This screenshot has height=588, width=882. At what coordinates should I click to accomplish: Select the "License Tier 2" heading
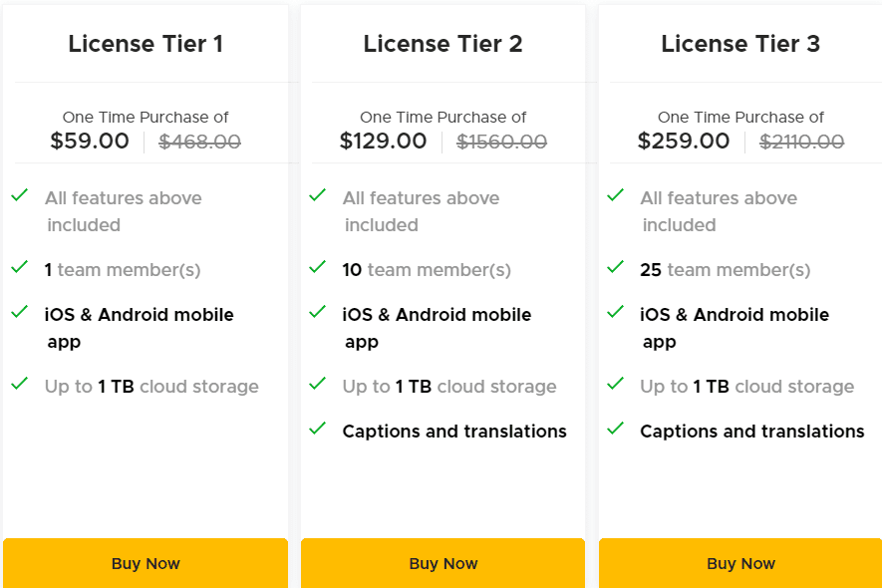(x=442, y=44)
